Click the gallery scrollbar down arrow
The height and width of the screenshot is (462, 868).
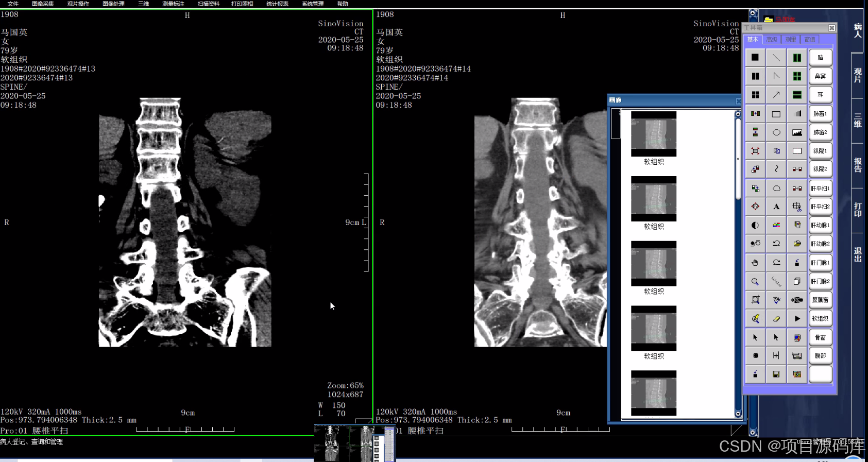(x=738, y=414)
